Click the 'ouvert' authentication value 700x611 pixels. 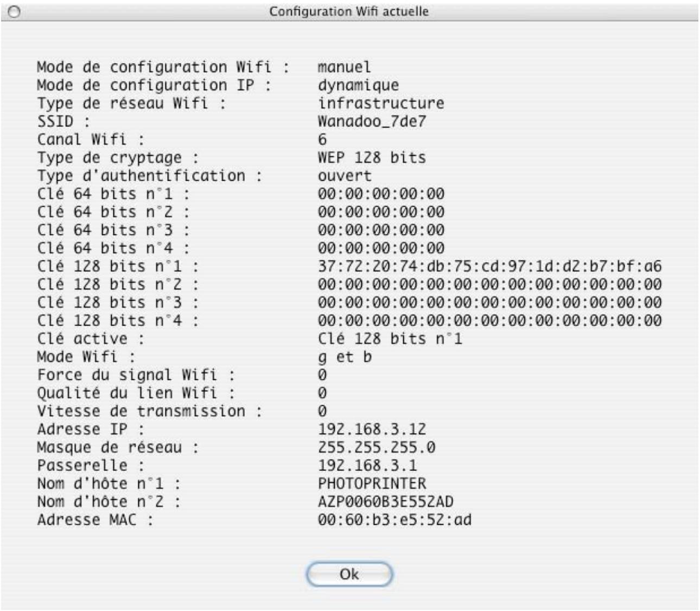coord(345,176)
